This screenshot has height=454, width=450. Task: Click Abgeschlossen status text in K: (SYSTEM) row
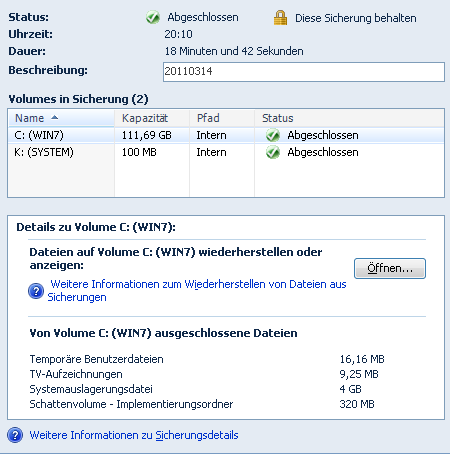[323, 152]
